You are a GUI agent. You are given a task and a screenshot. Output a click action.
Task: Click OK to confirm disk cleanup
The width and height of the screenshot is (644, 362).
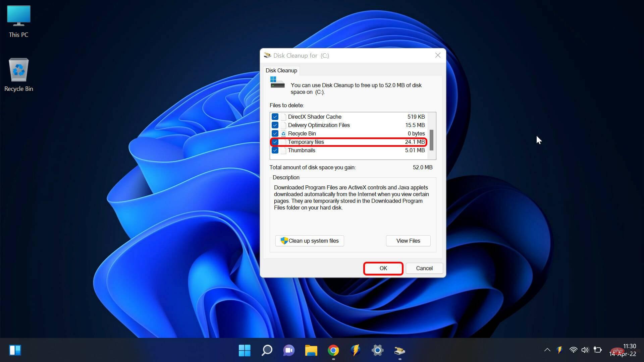point(383,268)
